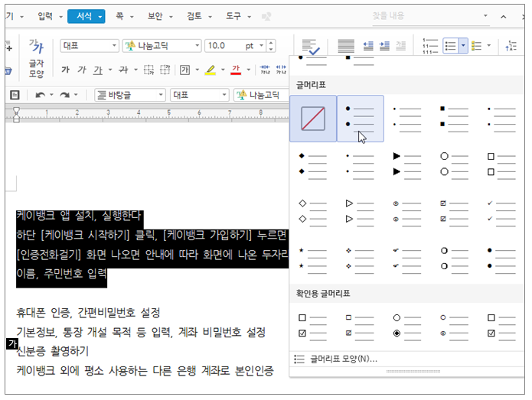This screenshot has height=400, width=532.
Task: Click the indent marker on the ruler
Action: [x=16, y=114]
